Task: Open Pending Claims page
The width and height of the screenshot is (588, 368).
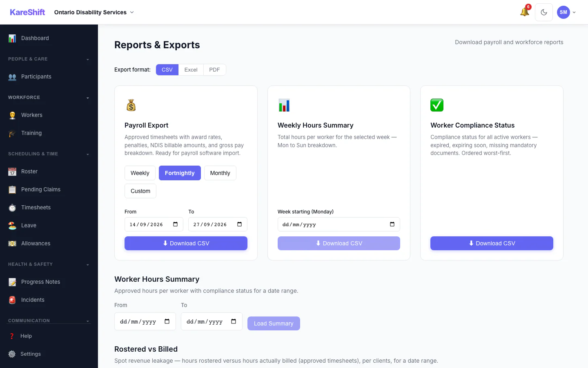Action: pyautogui.click(x=49, y=189)
